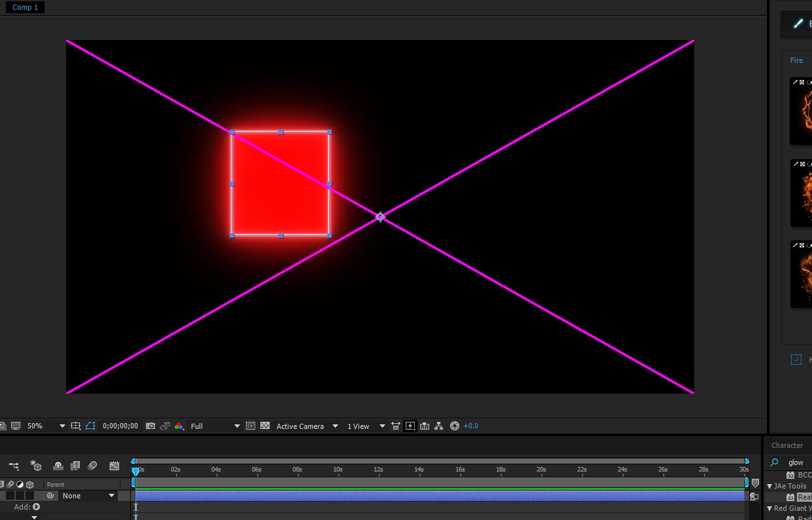Click the composition marker bin icon
This screenshot has height=520, width=812.
755,483
